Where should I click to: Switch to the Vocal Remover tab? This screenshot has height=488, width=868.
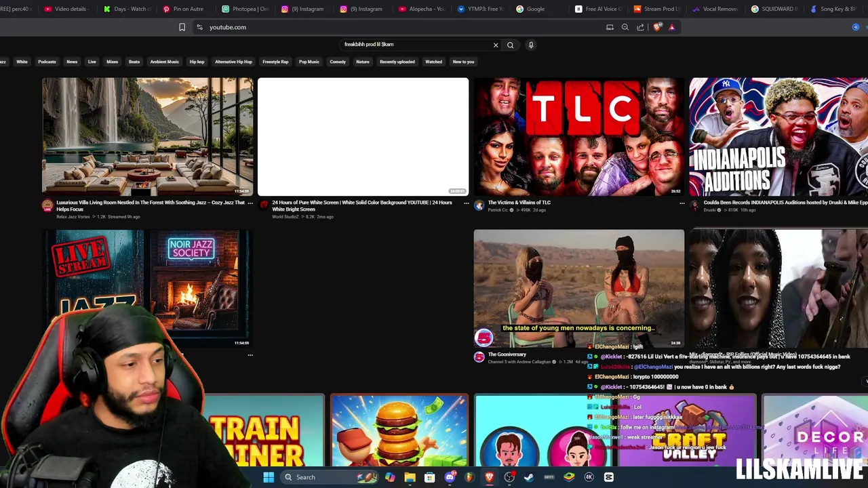click(715, 9)
